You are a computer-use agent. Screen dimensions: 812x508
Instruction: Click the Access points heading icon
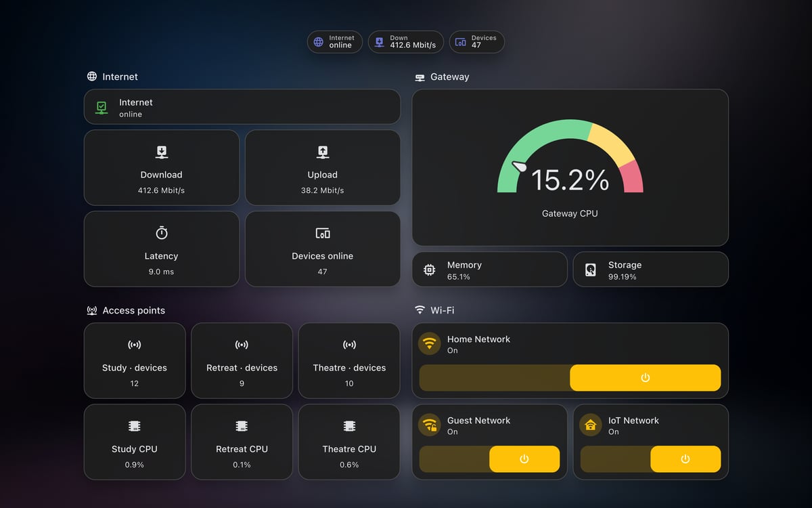point(92,311)
